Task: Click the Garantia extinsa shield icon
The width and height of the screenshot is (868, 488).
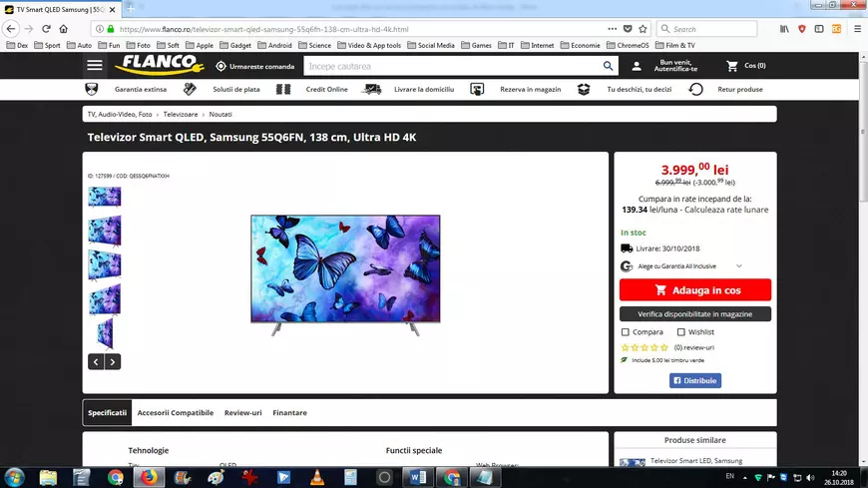Action: click(x=92, y=89)
